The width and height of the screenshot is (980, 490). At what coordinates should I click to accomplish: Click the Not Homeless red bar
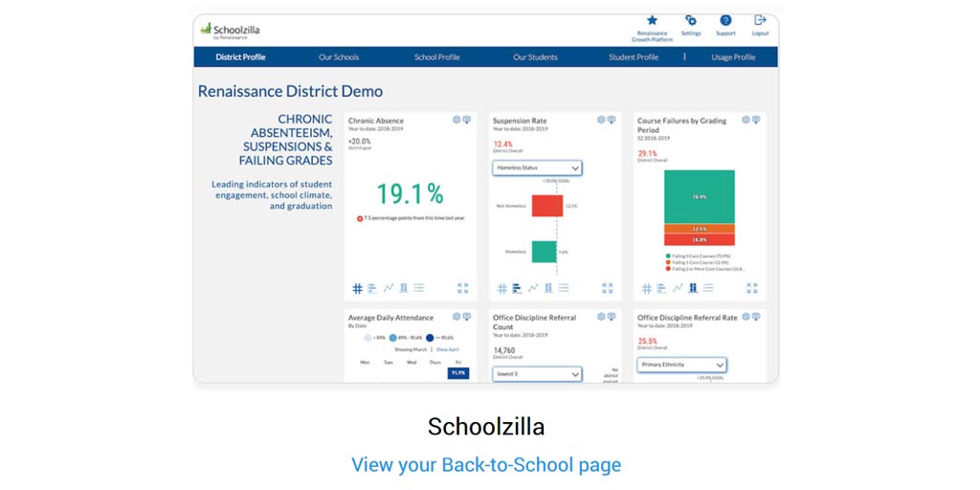point(547,205)
